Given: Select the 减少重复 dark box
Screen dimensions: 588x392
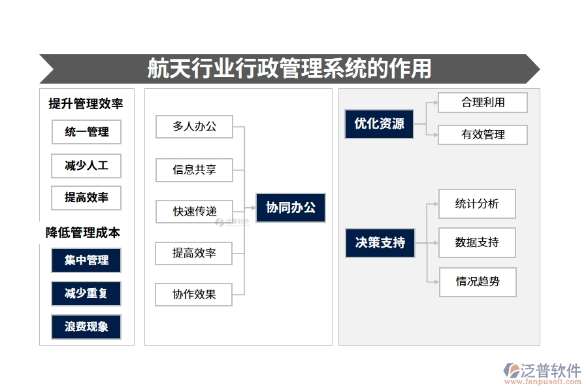Looking at the screenshot, I should click(86, 294).
